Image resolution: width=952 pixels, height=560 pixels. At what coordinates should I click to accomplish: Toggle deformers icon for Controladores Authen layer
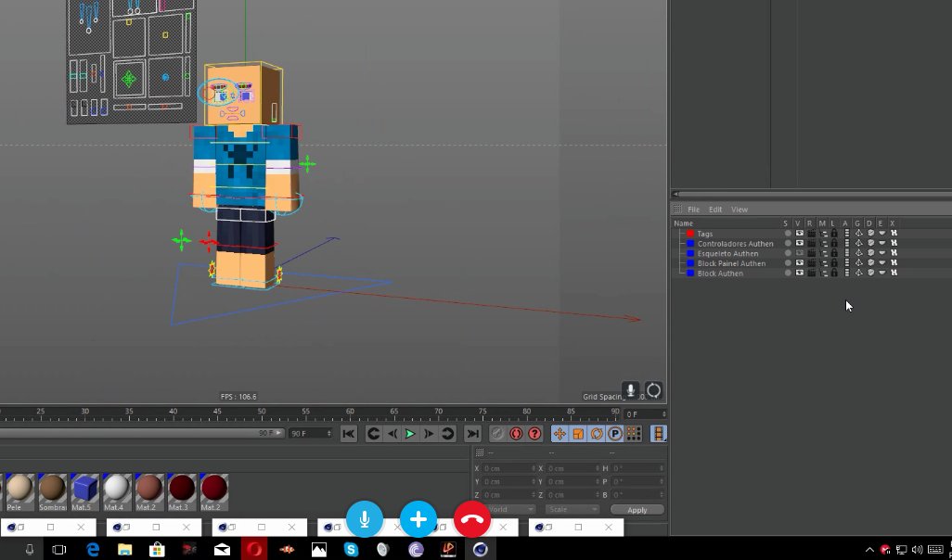870,243
